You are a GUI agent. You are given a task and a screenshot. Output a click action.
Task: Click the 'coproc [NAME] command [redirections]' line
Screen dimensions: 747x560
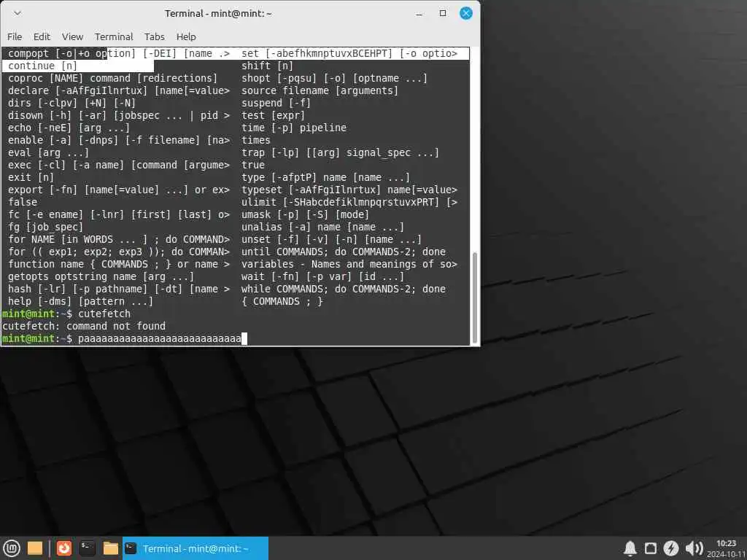click(112, 78)
